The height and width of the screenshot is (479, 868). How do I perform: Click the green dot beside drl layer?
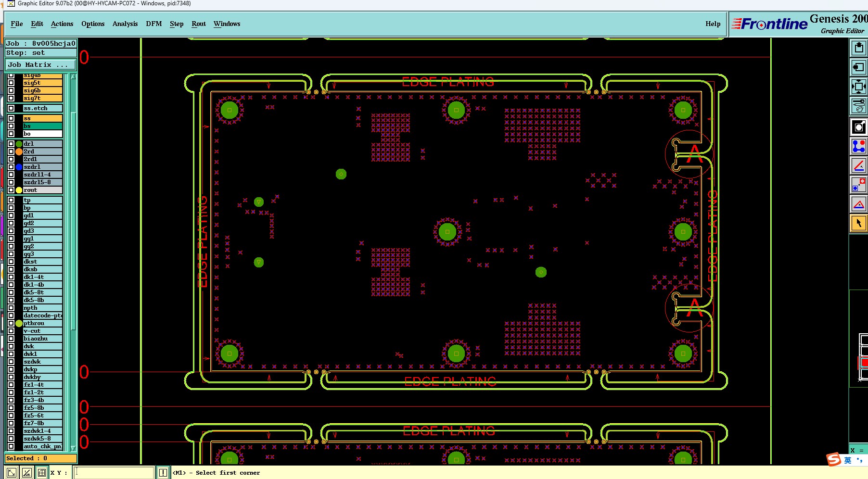click(x=19, y=144)
